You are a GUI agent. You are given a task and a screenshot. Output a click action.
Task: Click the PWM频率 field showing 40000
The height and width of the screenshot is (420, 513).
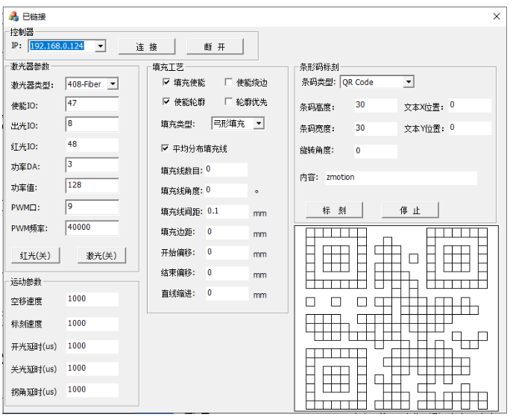pyautogui.click(x=92, y=228)
